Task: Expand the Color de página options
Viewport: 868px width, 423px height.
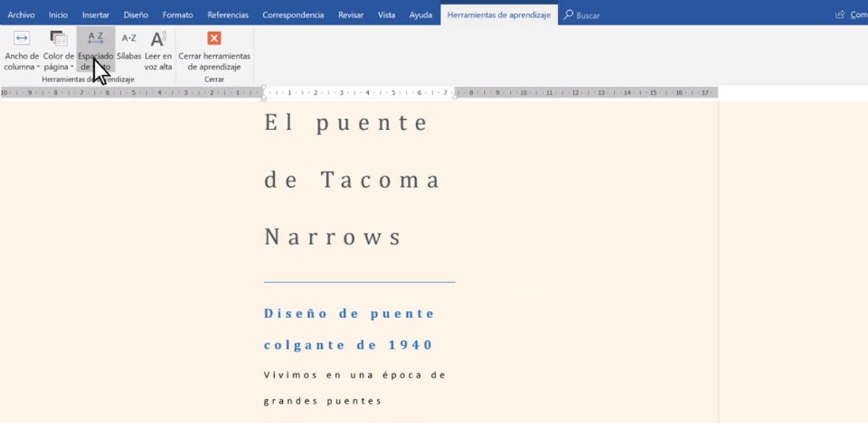Action: pyautogui.click(x=59, y=51)
